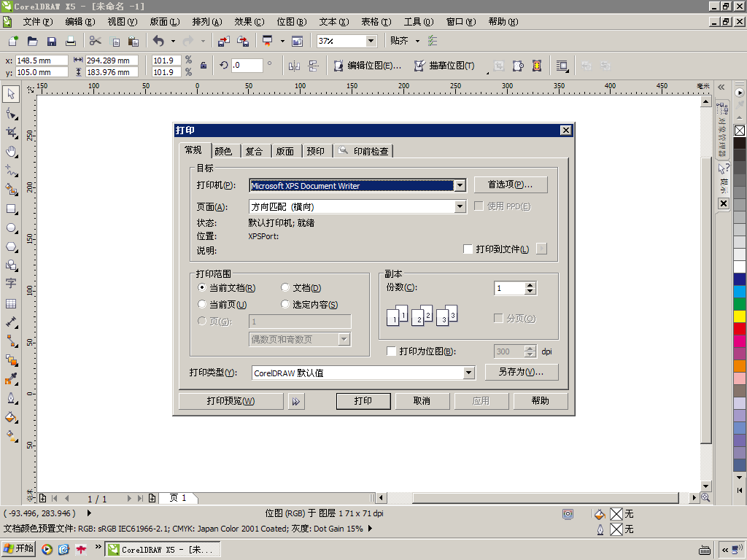747x560 pixels.
Task: Select the Pan hand tool
Action: click(x=11, y=152)
